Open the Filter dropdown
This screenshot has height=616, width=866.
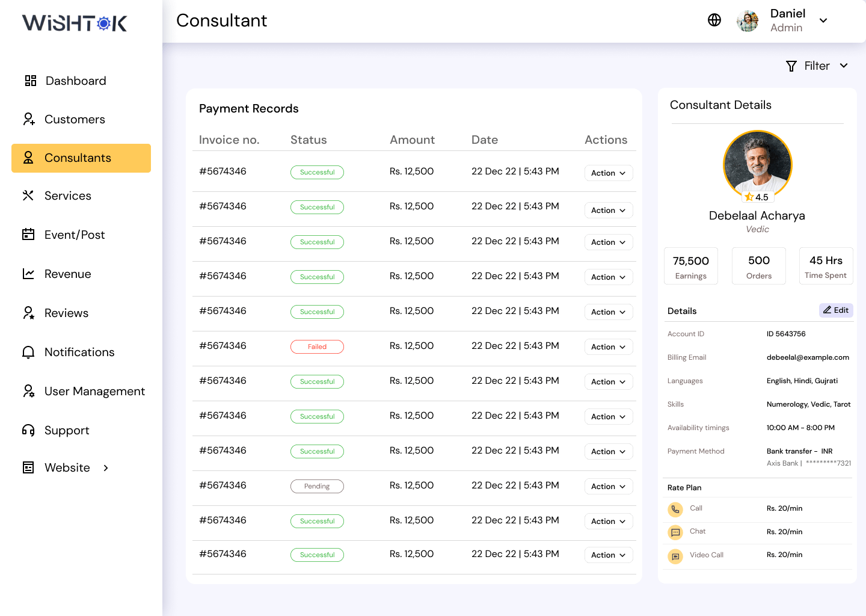[817, 66]
